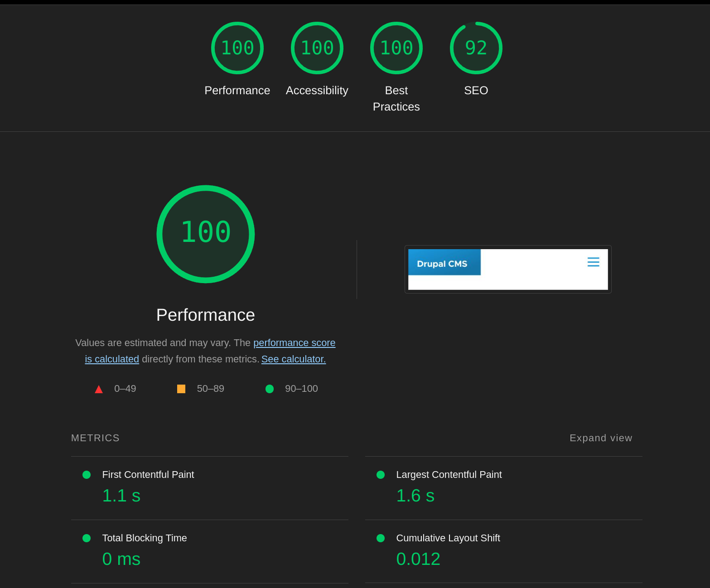710x588 pixels.
Task: Click the large Performance 100 gauge
Action: point(206,234)
